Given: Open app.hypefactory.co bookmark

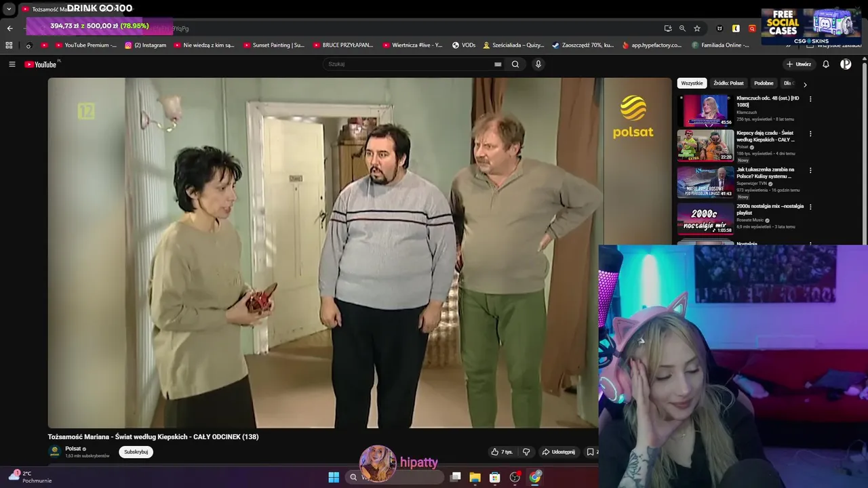Looking at the screenshot, I should click(652, 45).
